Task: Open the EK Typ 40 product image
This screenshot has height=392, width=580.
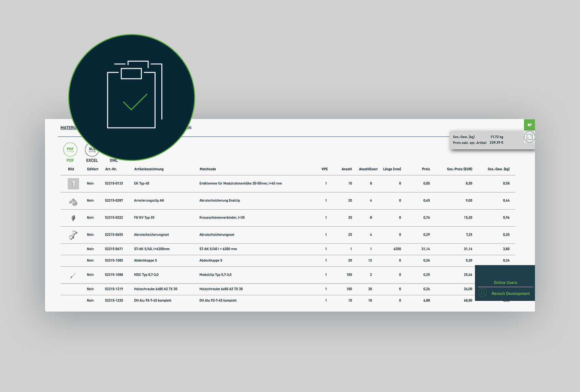Action: pyautogui.click(x=73, y=184)
